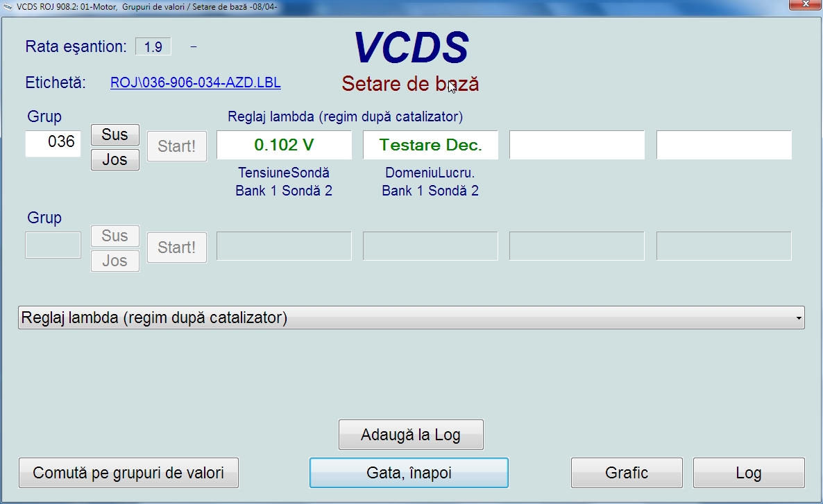Click Comută pe grupuri de valori button
Image resolution: width=823 pixels, height=504 pixels.
(128, 473)
